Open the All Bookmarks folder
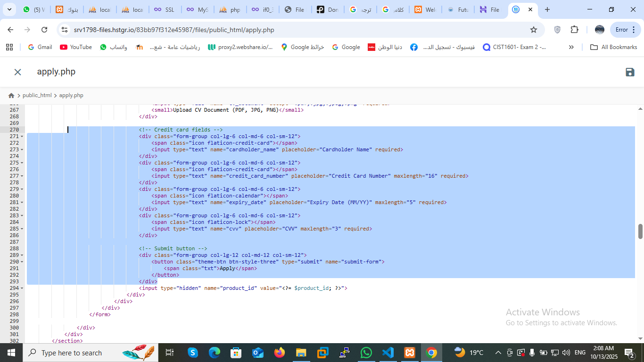644x362 pixels. tap(613, 47)
